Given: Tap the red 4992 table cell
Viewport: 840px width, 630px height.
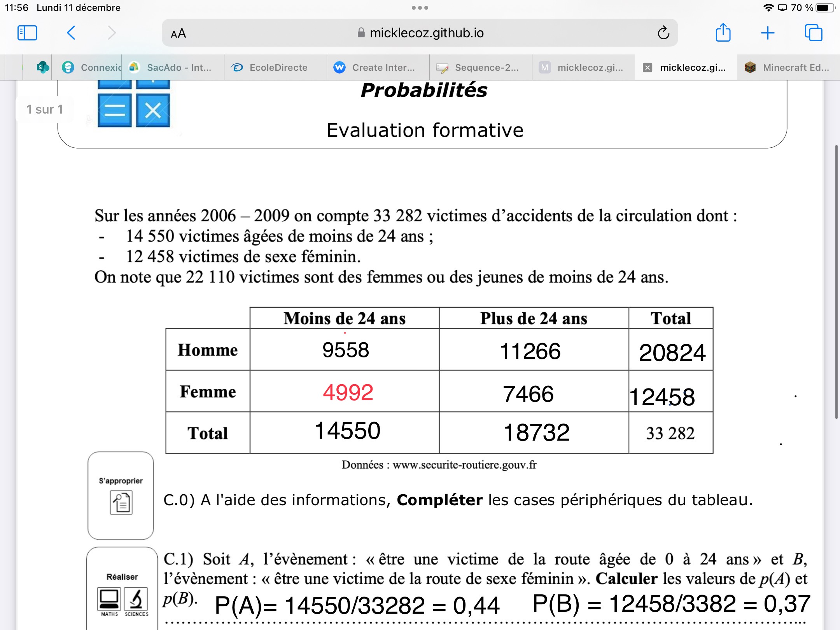Looking at the screenshot, I should pyautogui.click(x=348, y=392).
